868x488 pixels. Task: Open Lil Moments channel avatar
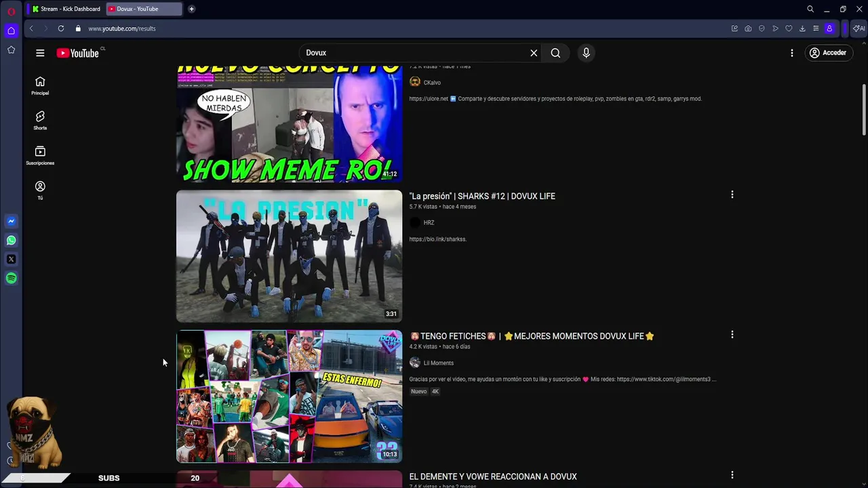tap(415, 363)
